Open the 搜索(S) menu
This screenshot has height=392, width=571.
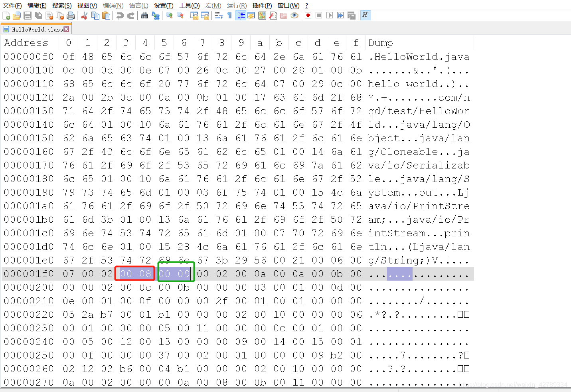[62, 5]
